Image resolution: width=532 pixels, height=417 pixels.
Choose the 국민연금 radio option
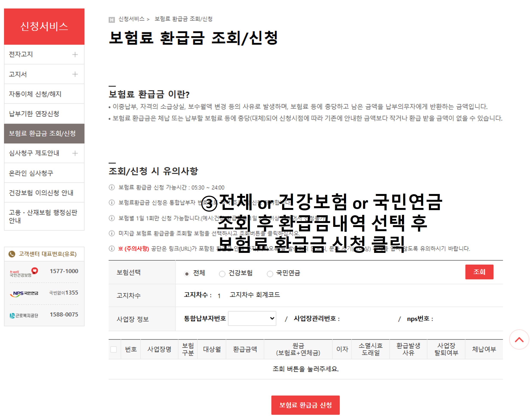270,274
